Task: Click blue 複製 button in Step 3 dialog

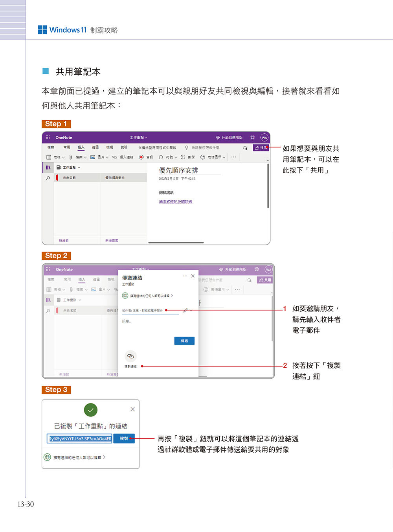Action: tap(124, 438)
